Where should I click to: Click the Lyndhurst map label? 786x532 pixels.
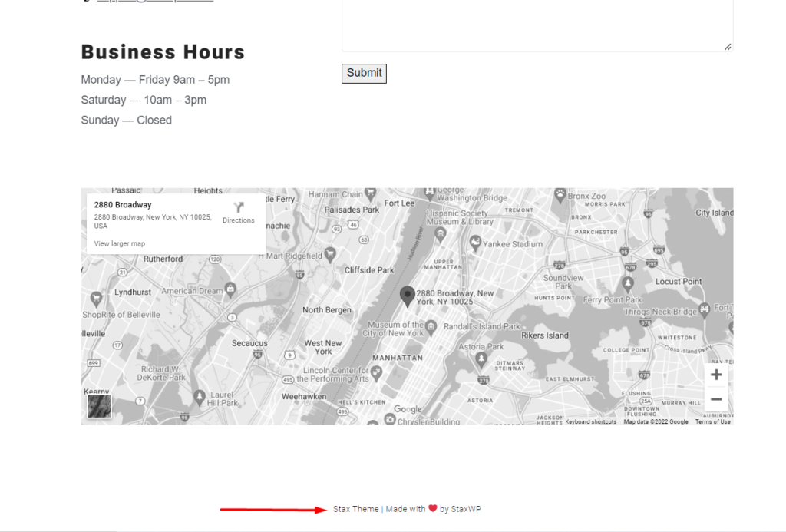(132, 292)
